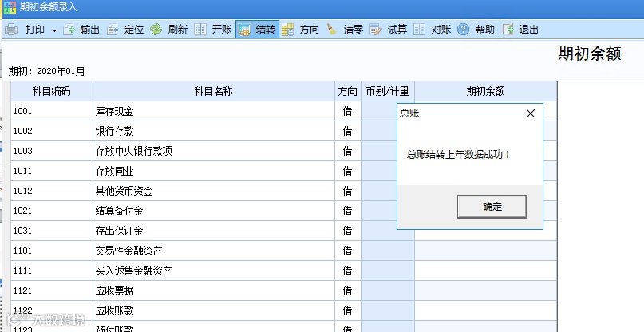Click the Carry Forward (结转) icon
Image resolution: width=644 pixels, height=332 pixels.
244,30
